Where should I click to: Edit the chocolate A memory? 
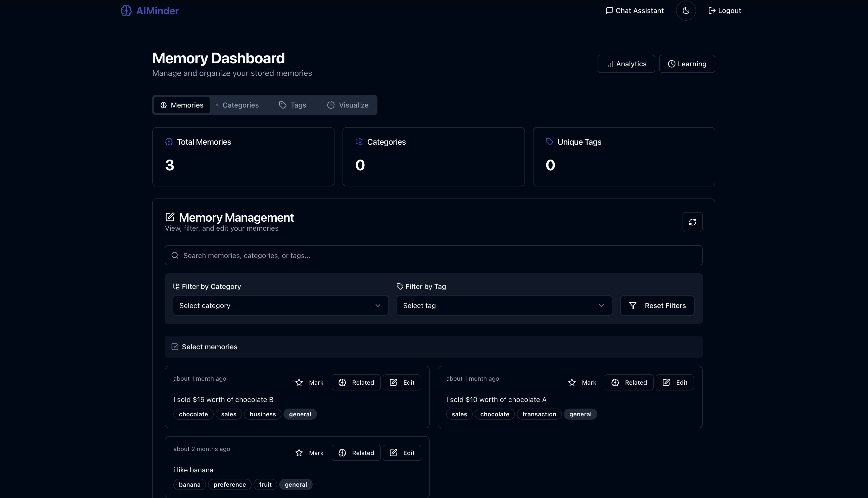click(x=674, y=382)
